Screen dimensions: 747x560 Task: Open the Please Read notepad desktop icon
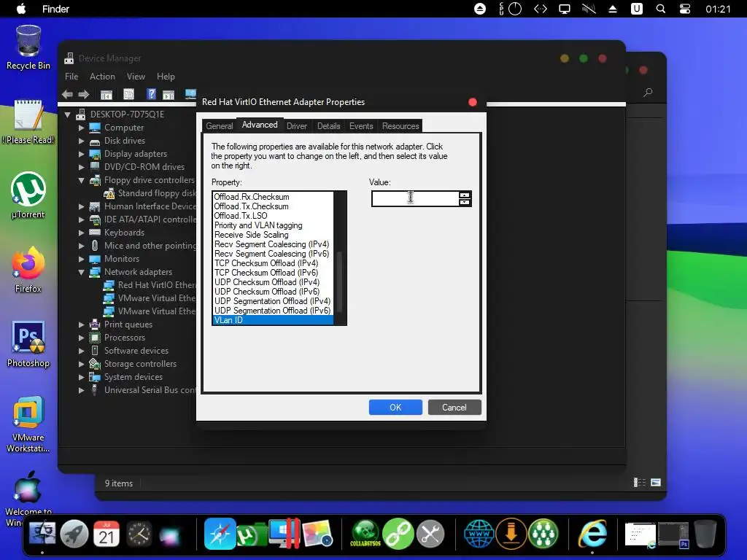pyautogui.click(x=28, y=122)
